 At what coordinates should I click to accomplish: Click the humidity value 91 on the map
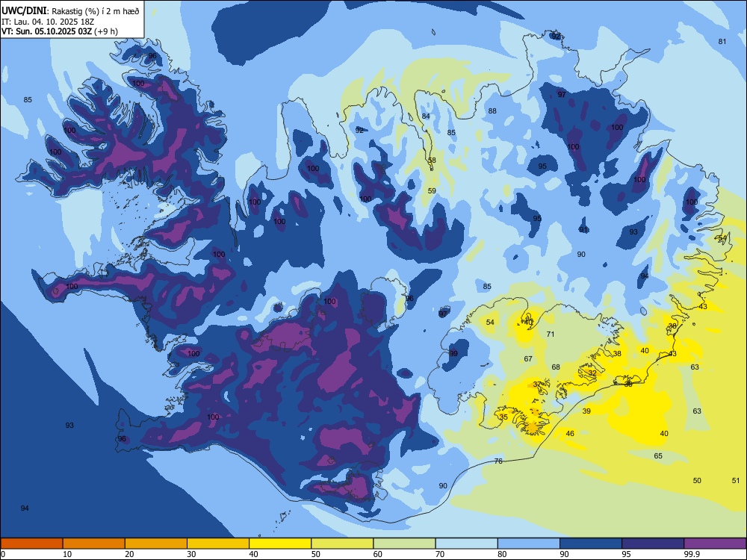(x=583, y=230)
